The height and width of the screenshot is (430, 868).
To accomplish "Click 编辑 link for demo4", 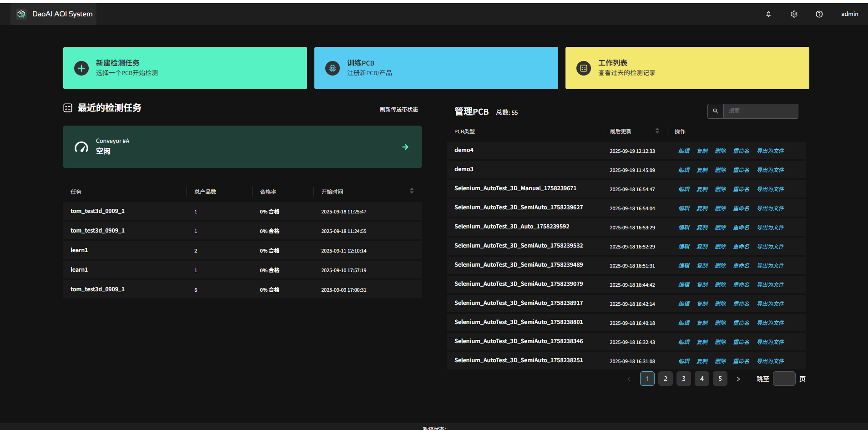I will coord(684,151).
